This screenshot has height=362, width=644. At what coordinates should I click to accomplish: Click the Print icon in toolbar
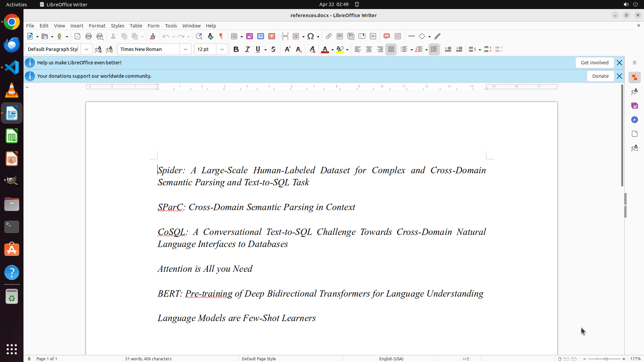pyautogui.click(x=89, y=37)
